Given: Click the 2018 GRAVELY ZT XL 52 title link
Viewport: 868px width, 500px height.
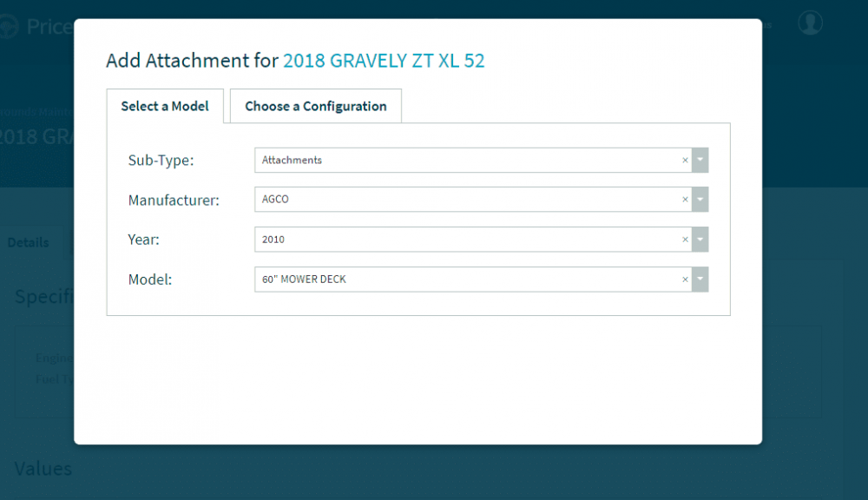Looking at the screenshot, I should tap(384, 61).
